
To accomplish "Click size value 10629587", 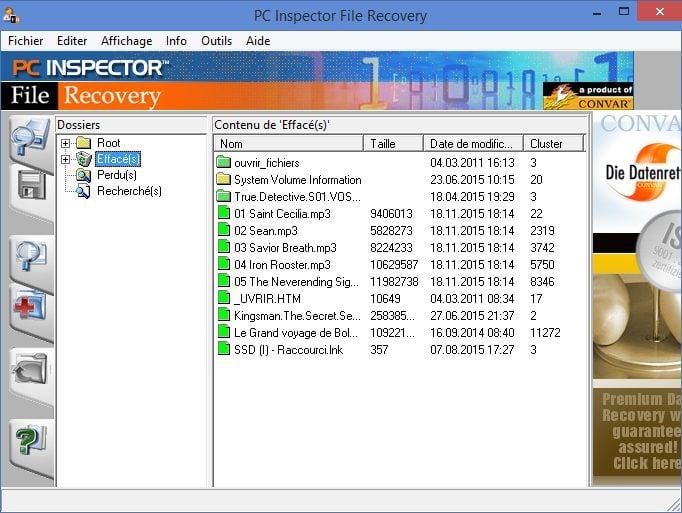I will coord(394,265).
